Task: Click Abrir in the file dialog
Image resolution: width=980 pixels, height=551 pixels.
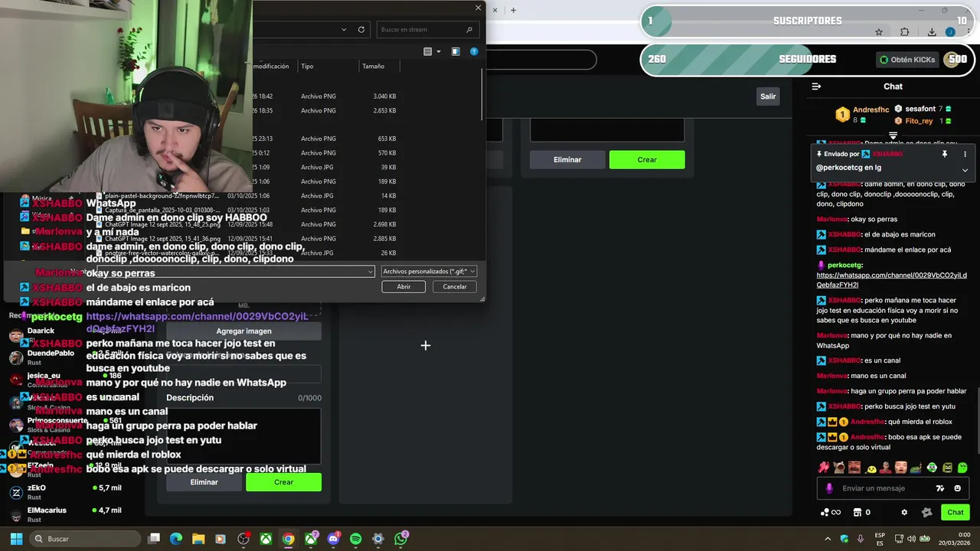Action: point(403,286)
